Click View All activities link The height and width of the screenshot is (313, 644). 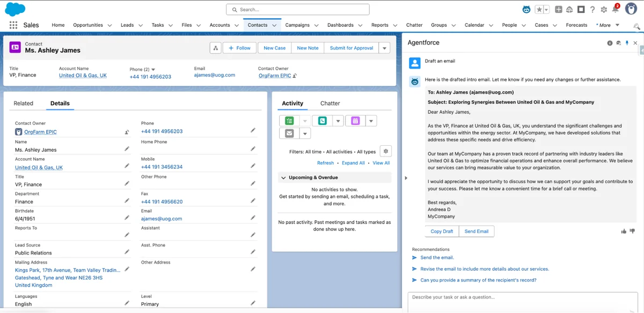pos(381,163)
